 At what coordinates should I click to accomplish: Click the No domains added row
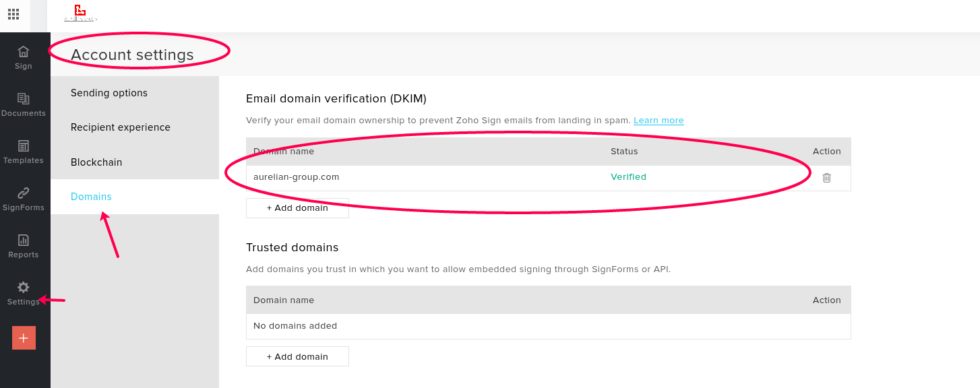548,326
